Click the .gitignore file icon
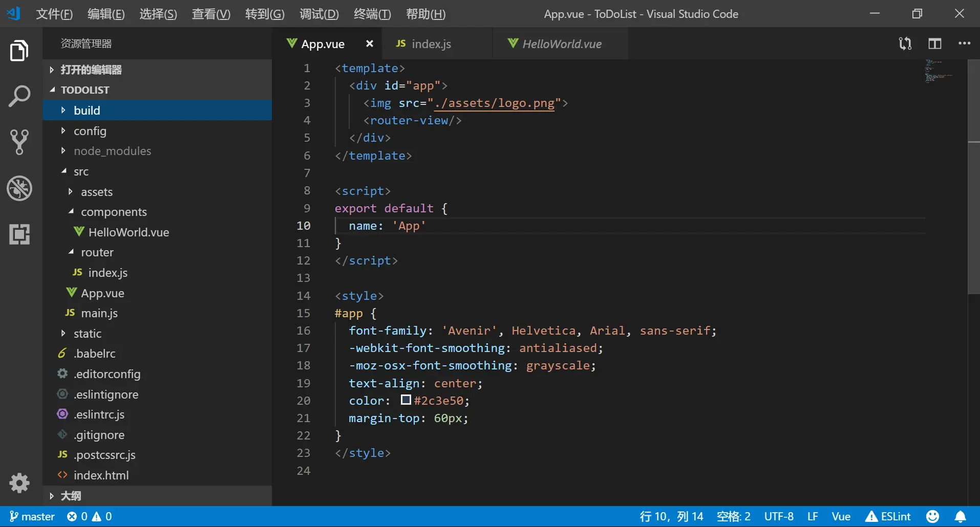 click(x=62, y=434)
